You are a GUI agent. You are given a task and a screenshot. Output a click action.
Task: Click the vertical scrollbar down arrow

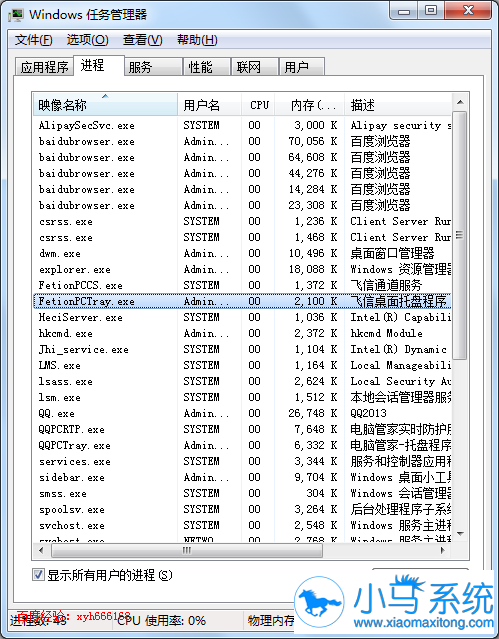point(460,534)
